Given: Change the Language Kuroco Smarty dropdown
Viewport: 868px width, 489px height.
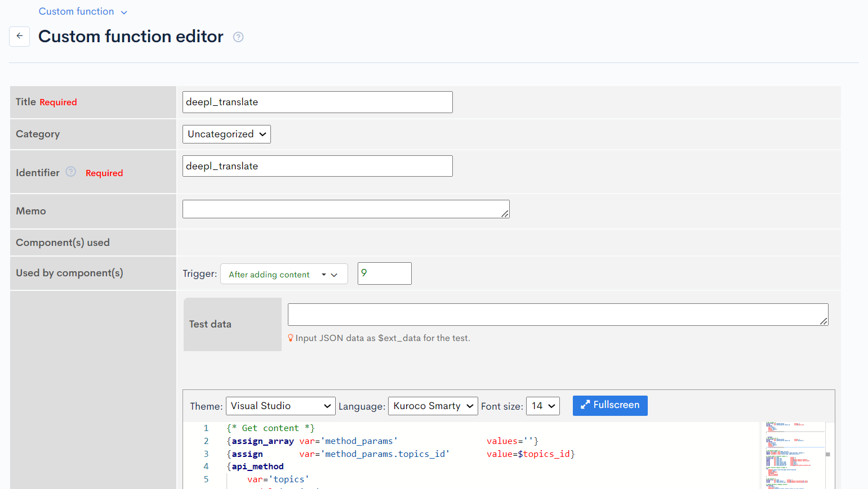Looking at the screenshot, I should pos(433,406).
